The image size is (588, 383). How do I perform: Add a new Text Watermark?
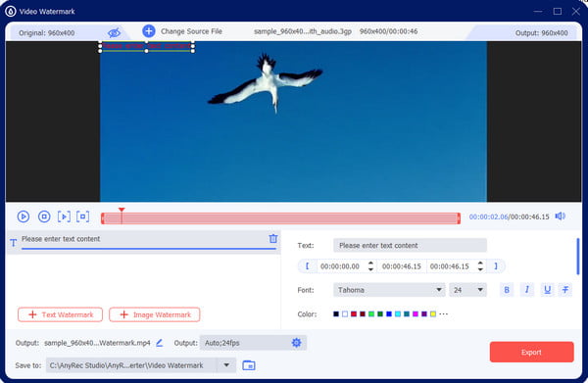pyautogui.click(x=60, y=314)
